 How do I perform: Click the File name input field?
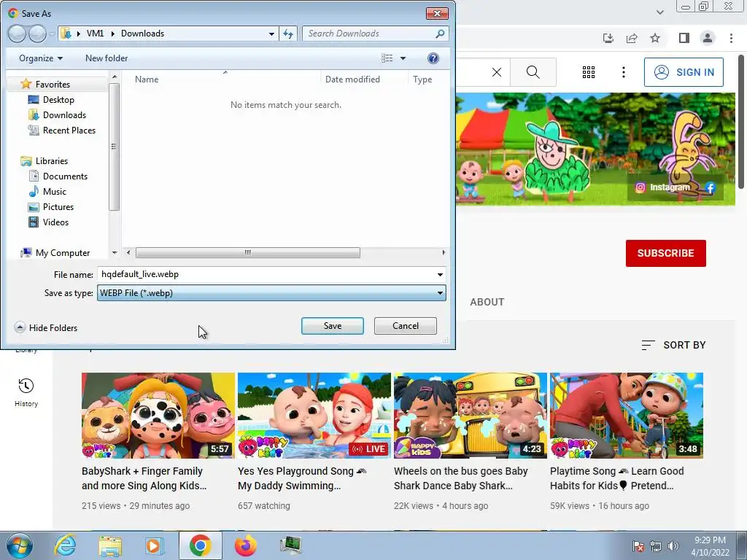pyautogui.click(x=266, y=274)
